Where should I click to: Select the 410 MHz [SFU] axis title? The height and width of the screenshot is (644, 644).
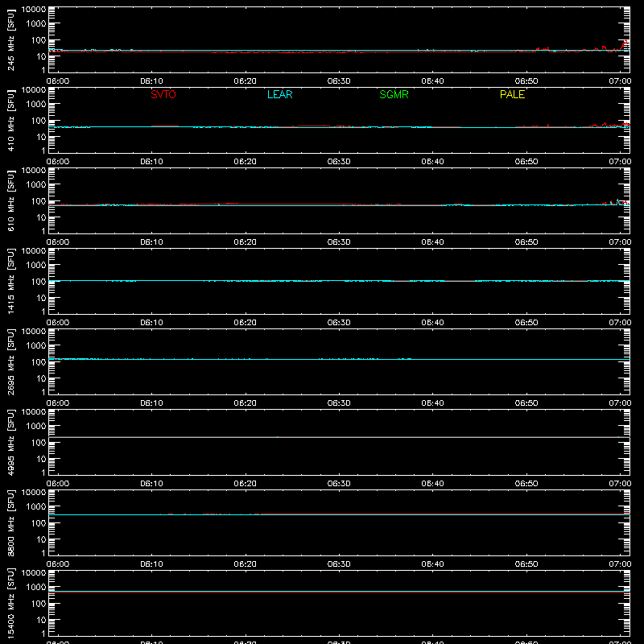click(x=10, y=120)
